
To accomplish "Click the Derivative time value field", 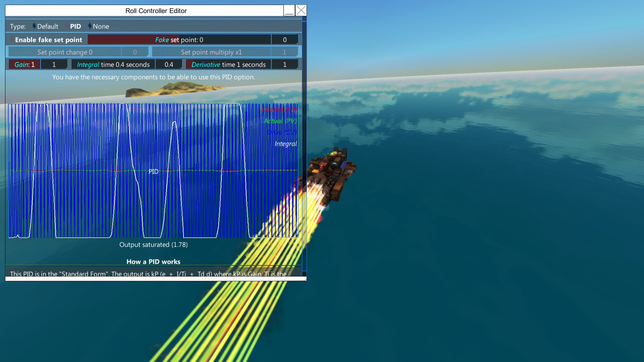I will click(284, 64).
